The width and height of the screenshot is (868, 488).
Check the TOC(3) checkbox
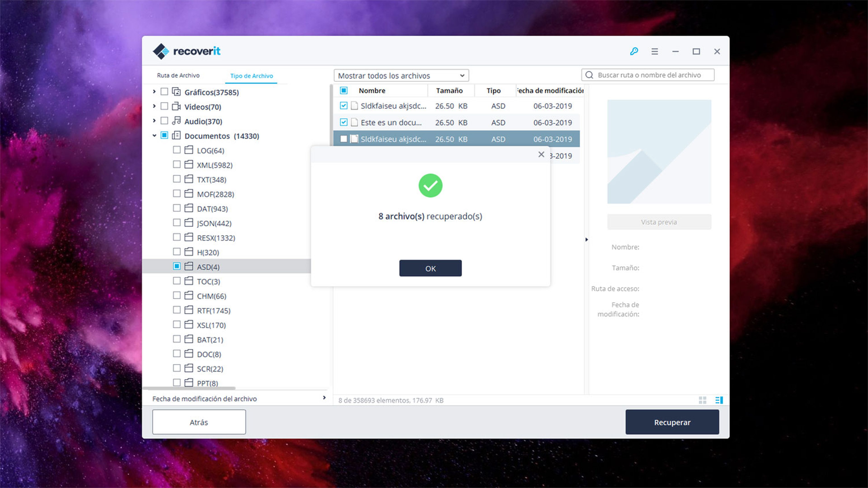pos(177,281)
